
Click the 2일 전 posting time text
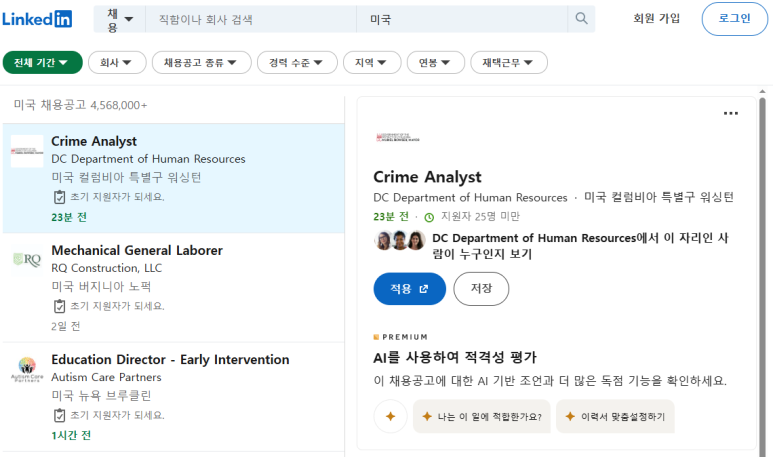[x=66, y=326]
